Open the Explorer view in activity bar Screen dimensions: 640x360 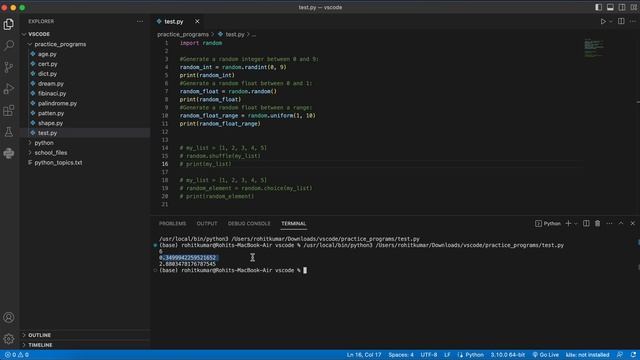(9, 24)
